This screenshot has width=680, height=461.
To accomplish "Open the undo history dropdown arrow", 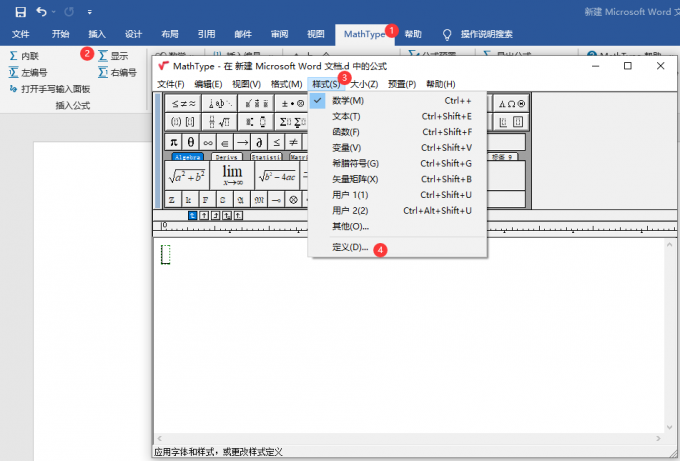I will coord(54,12).
